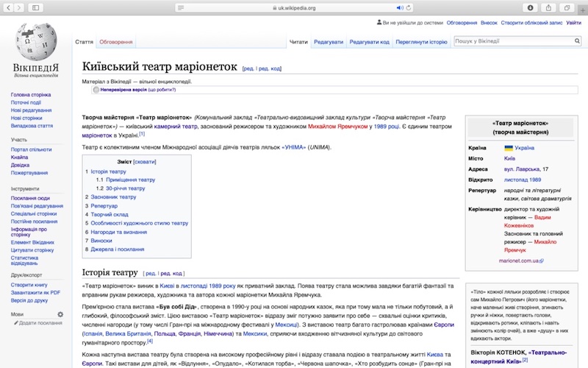Collapse contents with сховати toggle
The image size is (588, 368).
pyautogui.click(x=144, y=162)
